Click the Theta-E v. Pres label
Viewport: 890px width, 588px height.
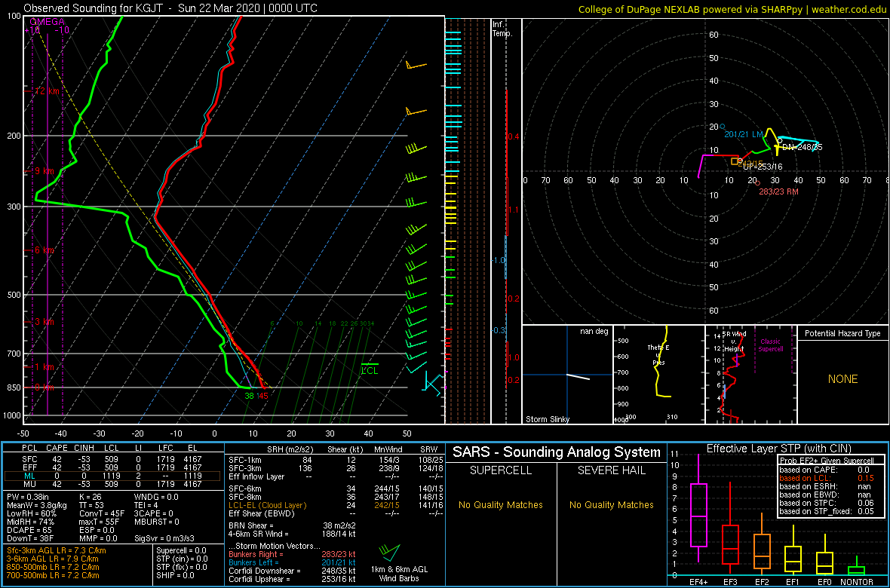pyautogui.click(x=658, y=355)
